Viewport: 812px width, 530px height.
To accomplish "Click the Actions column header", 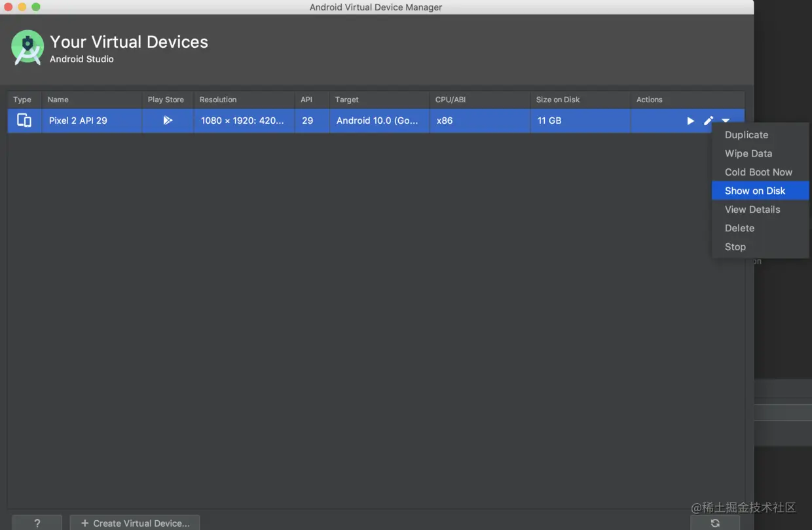I will point(688,100).
